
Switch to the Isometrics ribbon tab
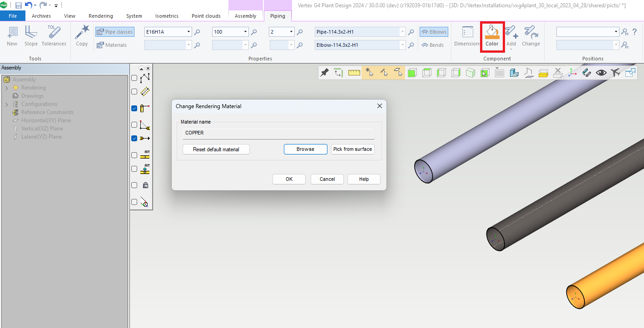(x=166, y=15)
